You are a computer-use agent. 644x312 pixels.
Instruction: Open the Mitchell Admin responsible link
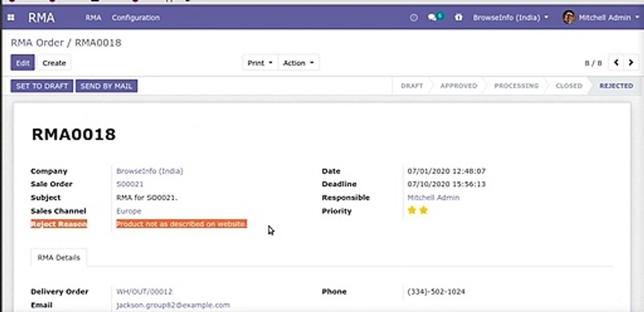click(x=433, y=198)
